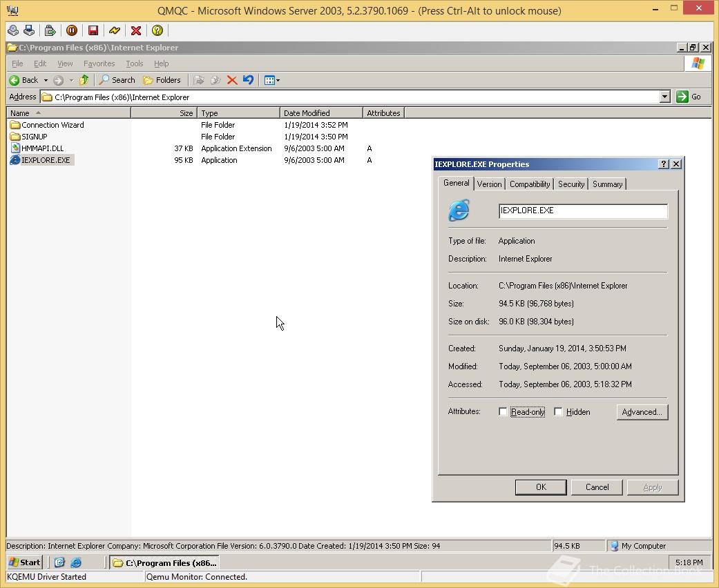Click the My Computer status bar zone
Screen dimensions: 719x588
pos(658,546)
